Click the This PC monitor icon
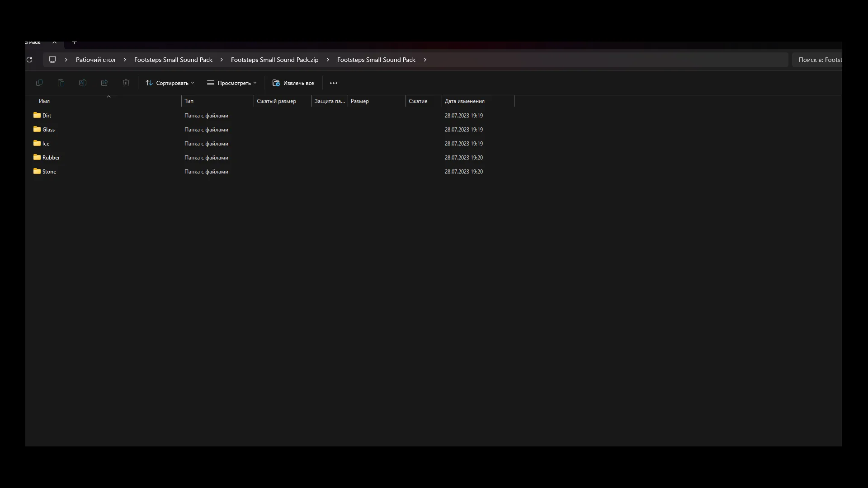The height and width of the screenshot is (488, 868). (x=52, y=60)
